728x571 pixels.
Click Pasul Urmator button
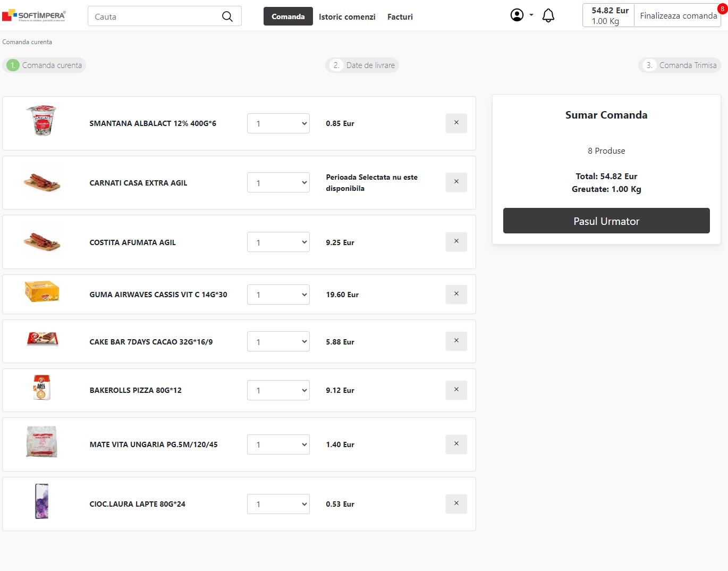tap(606, 221)
